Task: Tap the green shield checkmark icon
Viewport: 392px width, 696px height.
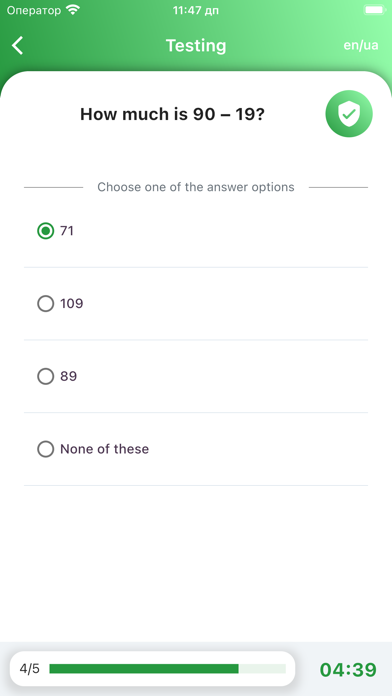Action: point(349,114)
